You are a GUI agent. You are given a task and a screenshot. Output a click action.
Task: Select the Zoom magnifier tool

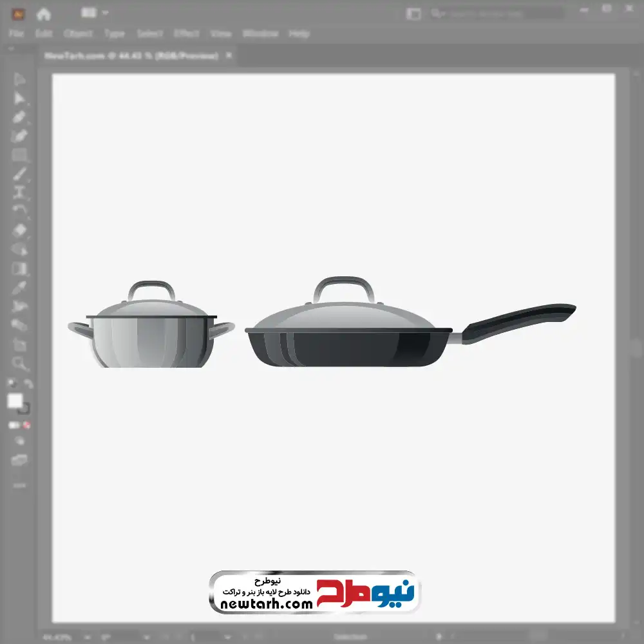point(19,364)
